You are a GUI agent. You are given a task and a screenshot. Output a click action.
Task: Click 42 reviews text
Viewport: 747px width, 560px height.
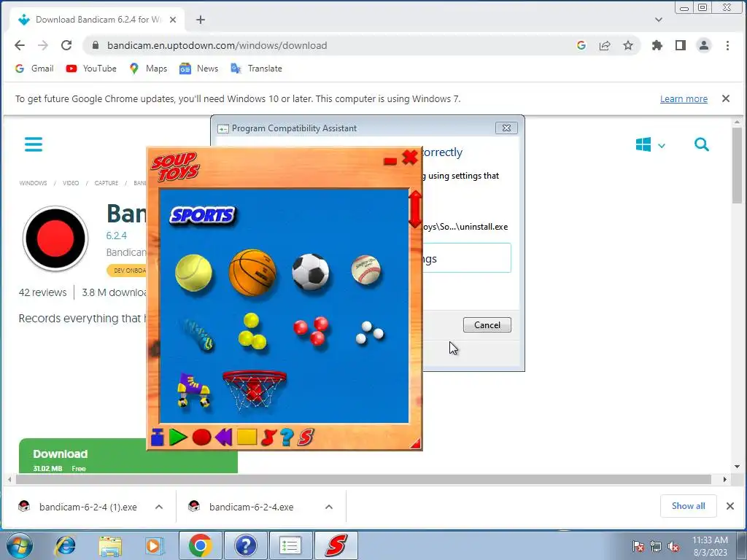coord(42,292)
